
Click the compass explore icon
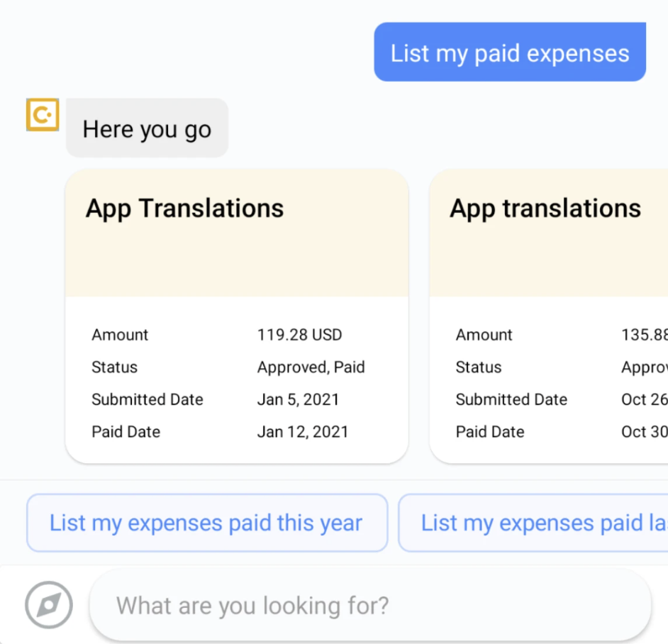click(48, 604)
